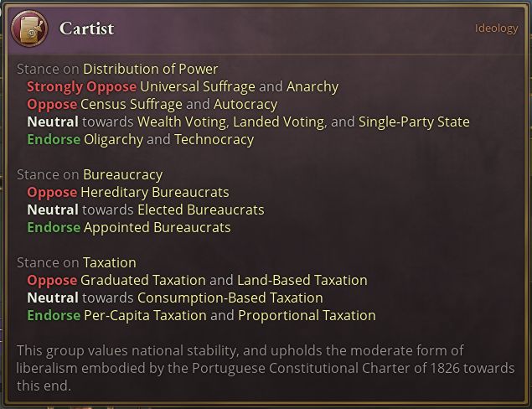The height and width of the screenshot is (409, 532).
Task: Select the Wealth Voting link
Action: (x=182, y=122)
